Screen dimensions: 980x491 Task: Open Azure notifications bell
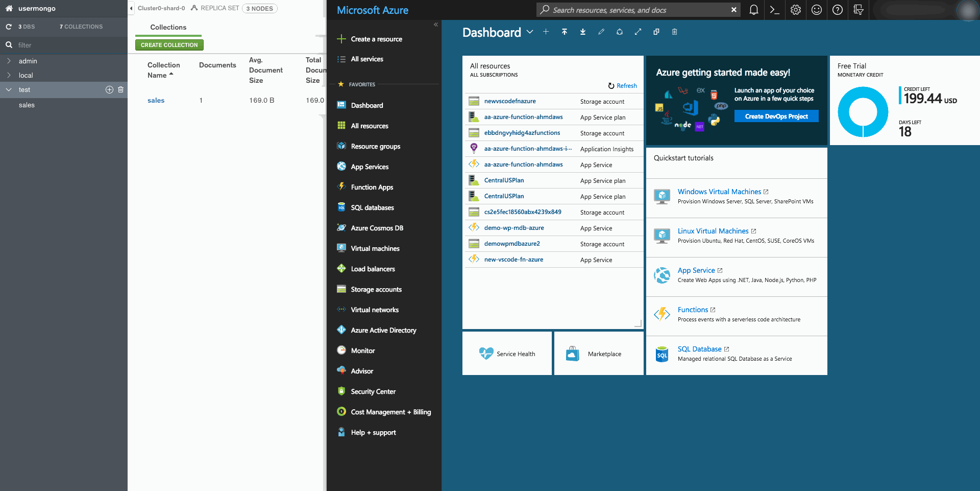pyautogui.click(x=753, y=10)
